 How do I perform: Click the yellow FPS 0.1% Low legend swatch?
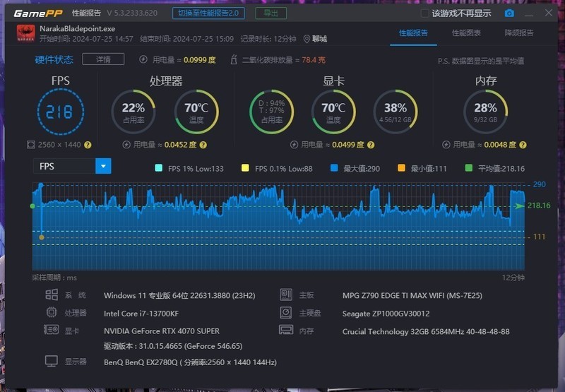click(245, 168)
